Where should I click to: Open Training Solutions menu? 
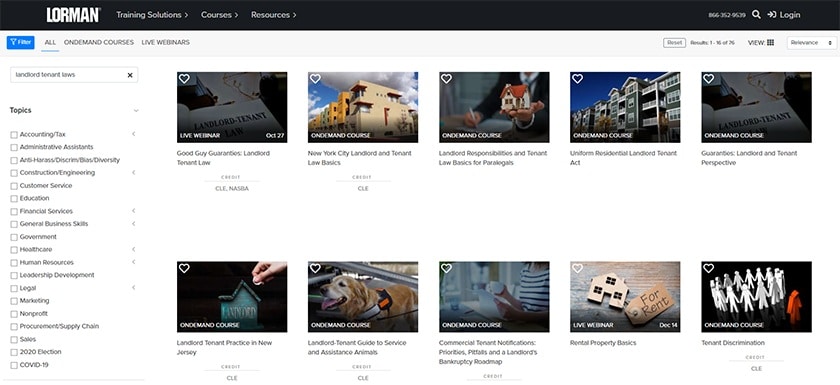pyautogui.click(x=152, y=15)
